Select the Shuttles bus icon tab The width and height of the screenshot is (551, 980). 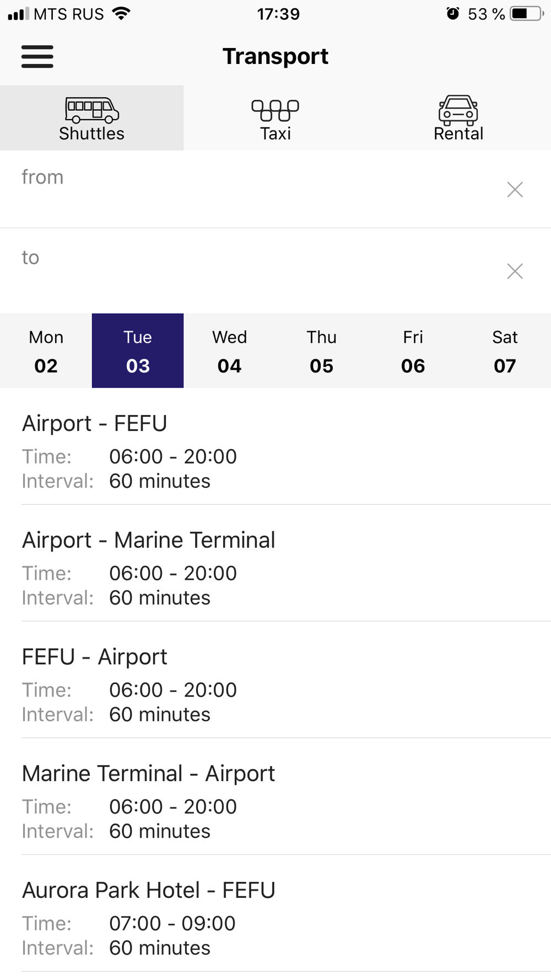[x=91, y=118]
